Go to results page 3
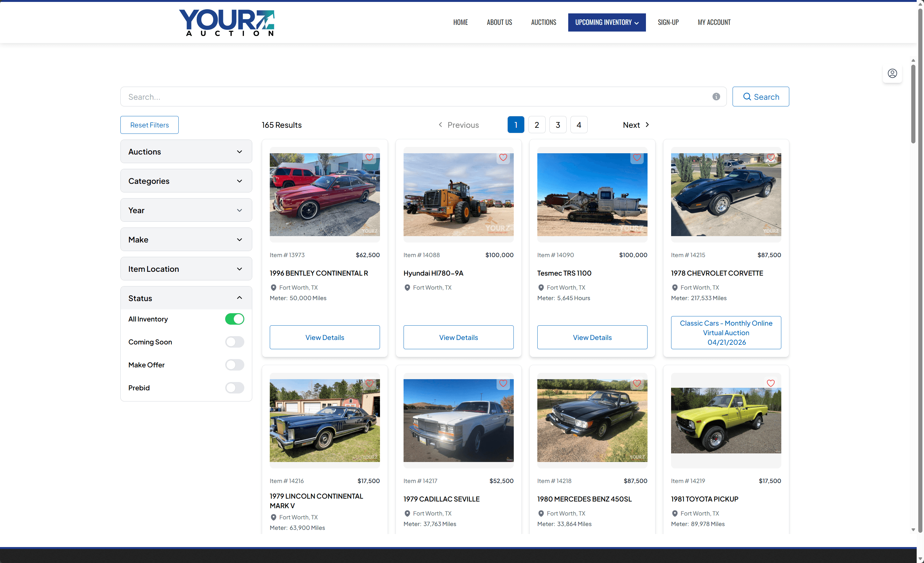 (558, 125)
